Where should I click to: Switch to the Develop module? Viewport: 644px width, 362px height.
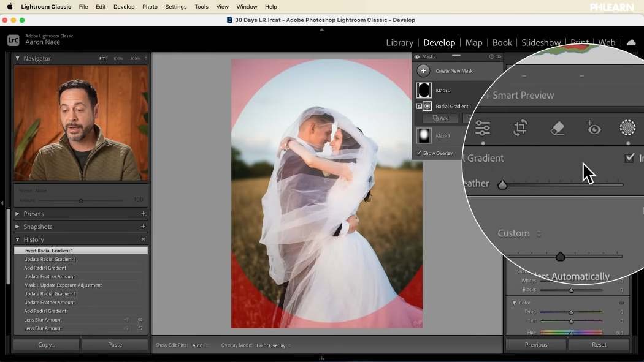(x=439, y=43)
